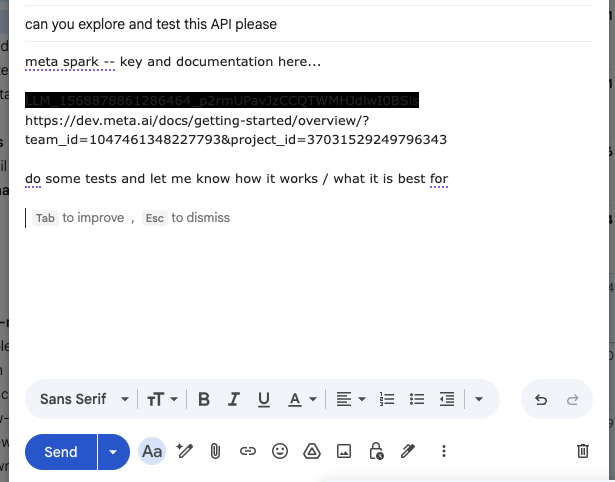The width and height of the screenshot is (615, 482).
Task: Open Help me write pencil sparkle icon
Action: (184, 451)
